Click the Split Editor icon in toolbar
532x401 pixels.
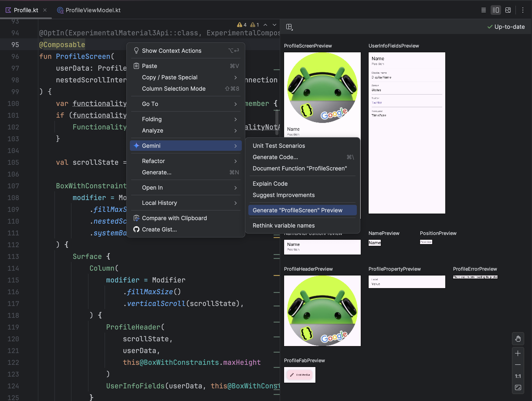496,10
